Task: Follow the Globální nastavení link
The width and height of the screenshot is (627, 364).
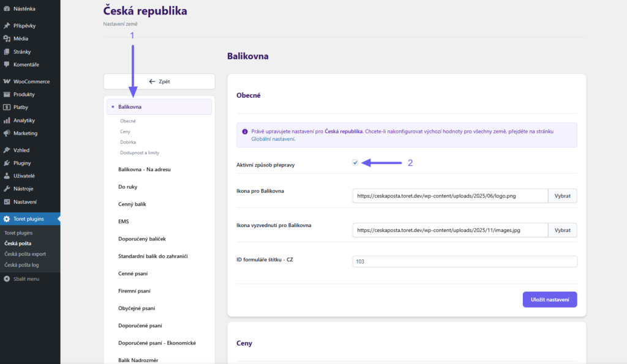Action: coord(273,139)
